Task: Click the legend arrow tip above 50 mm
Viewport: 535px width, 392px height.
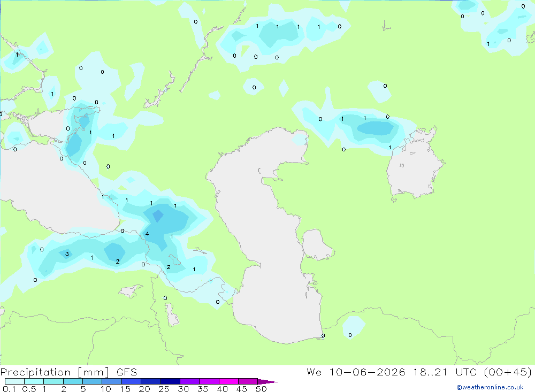Action: (x=267, y=381)
